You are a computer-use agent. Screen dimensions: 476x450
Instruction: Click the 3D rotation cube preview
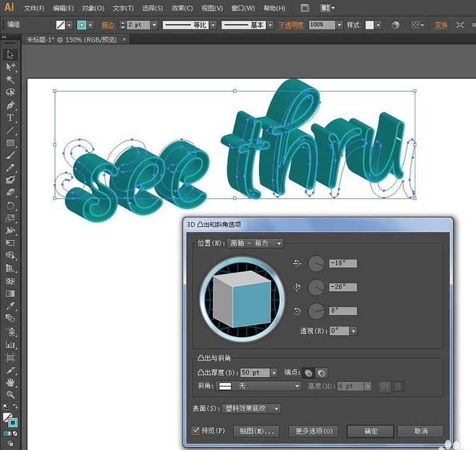tap(242, 299)
